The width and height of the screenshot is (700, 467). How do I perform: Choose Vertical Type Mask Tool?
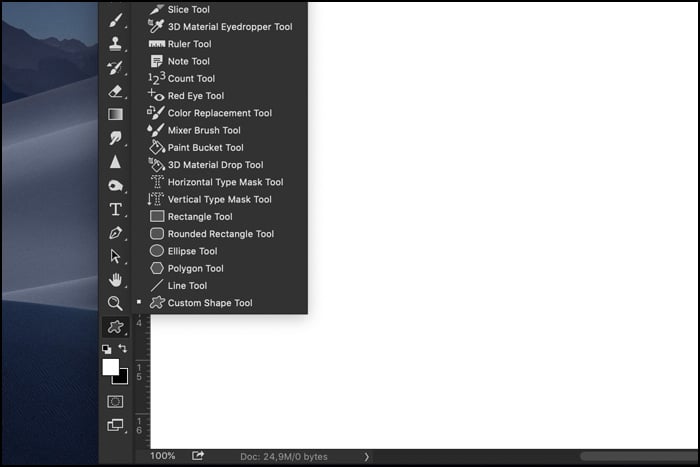[x=220, y=199]
